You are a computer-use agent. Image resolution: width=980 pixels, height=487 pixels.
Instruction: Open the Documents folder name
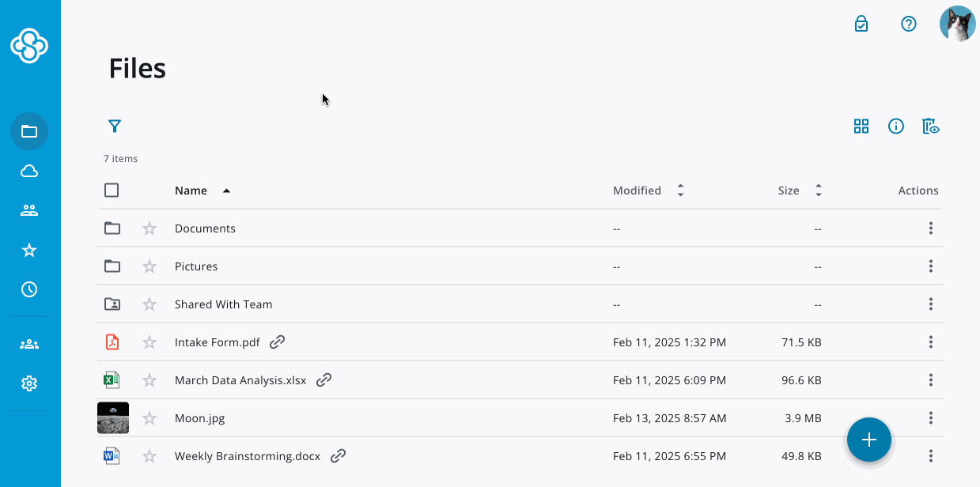tap(205, 228)
